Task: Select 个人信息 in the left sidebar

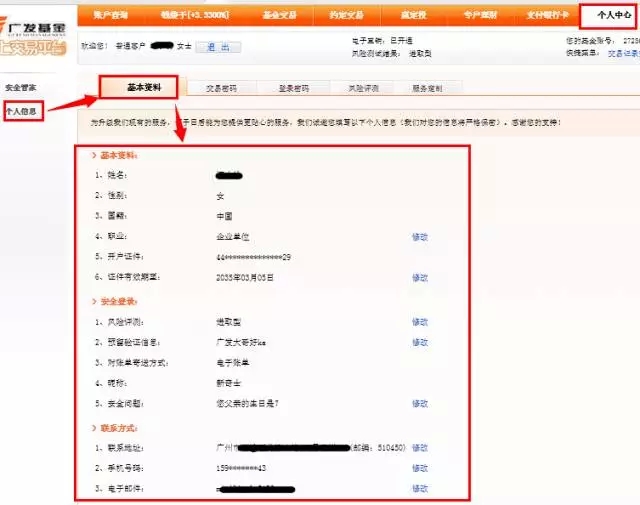Action: point(21,111)
